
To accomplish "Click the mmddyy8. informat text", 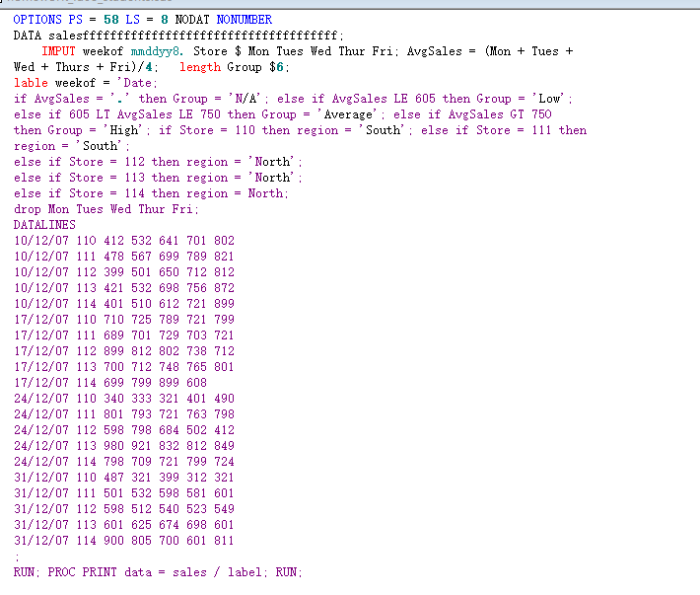I will click(157, 52).
